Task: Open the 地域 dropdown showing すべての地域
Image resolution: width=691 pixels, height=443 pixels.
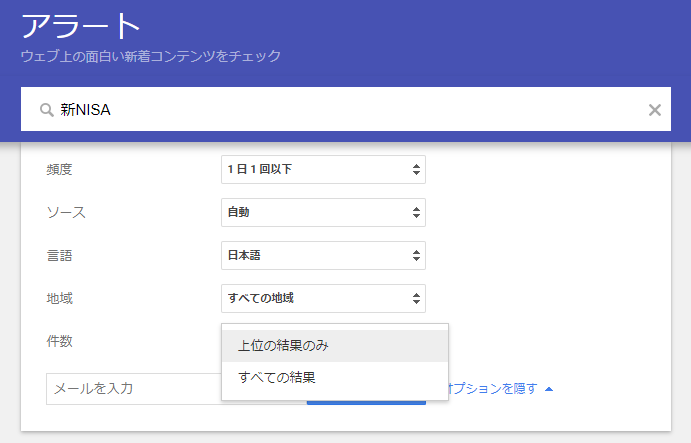Action: (x=323, y=298)
